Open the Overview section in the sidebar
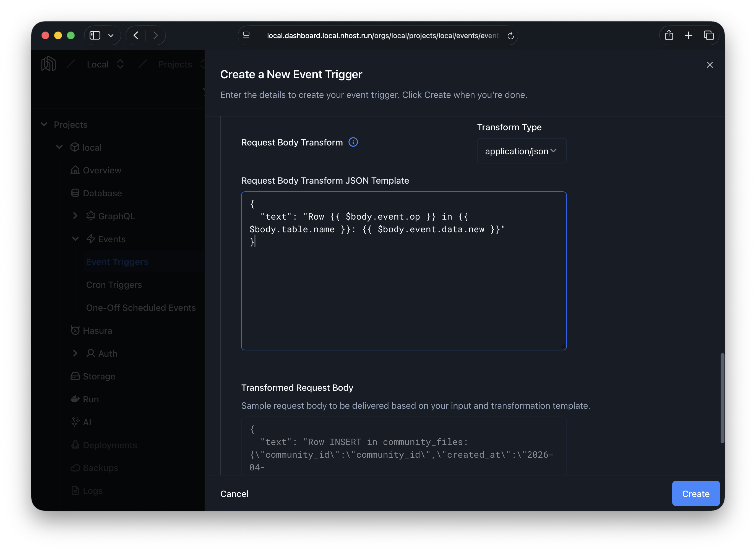756x552 pixels. click(102, 170)
